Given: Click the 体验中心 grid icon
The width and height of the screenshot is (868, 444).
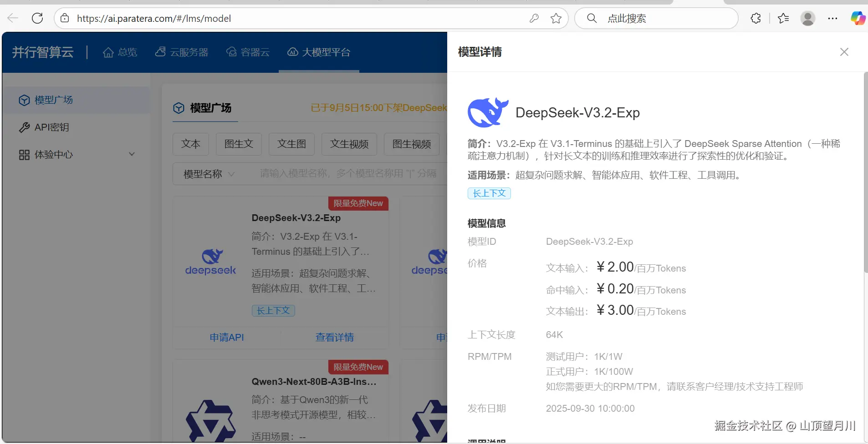Looking at the screenshot, I should point(24,155).
